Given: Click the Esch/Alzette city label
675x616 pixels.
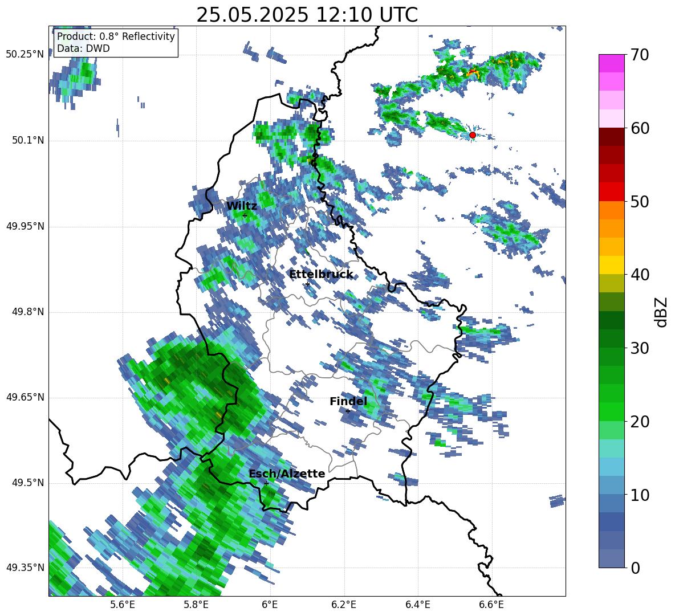Looking at the screenshot, I should pos(287,474).
